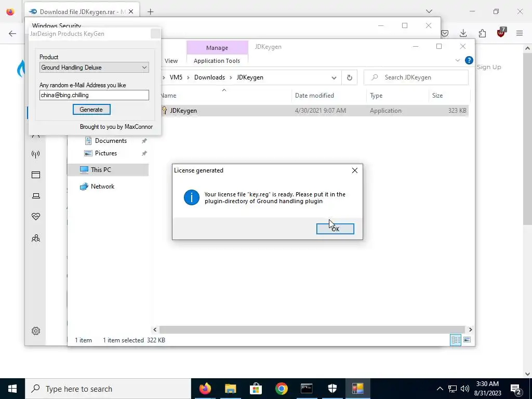This screenshot has height=399, width=532.
Task: Open the taskbar clock and date
Action: [487, 389]
